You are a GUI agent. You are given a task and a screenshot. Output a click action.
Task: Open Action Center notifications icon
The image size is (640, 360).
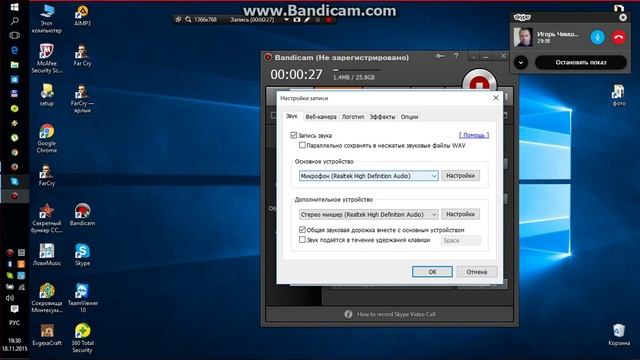14,309
